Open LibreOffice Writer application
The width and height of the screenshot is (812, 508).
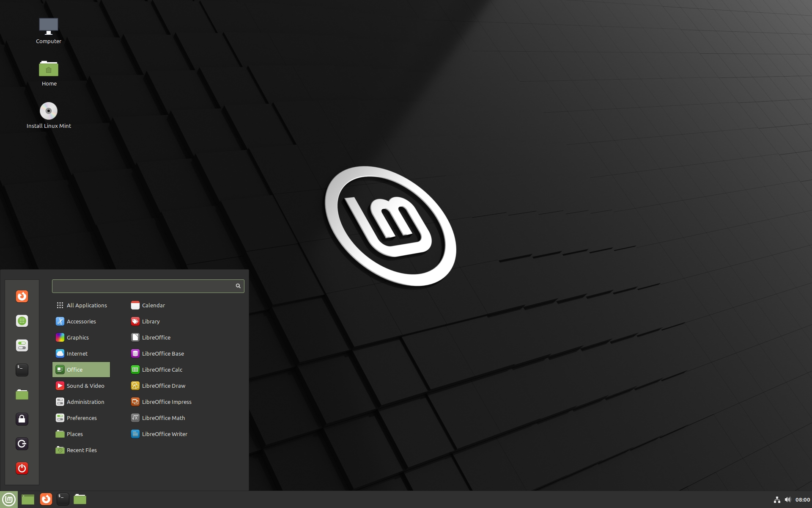click(164, 433)
